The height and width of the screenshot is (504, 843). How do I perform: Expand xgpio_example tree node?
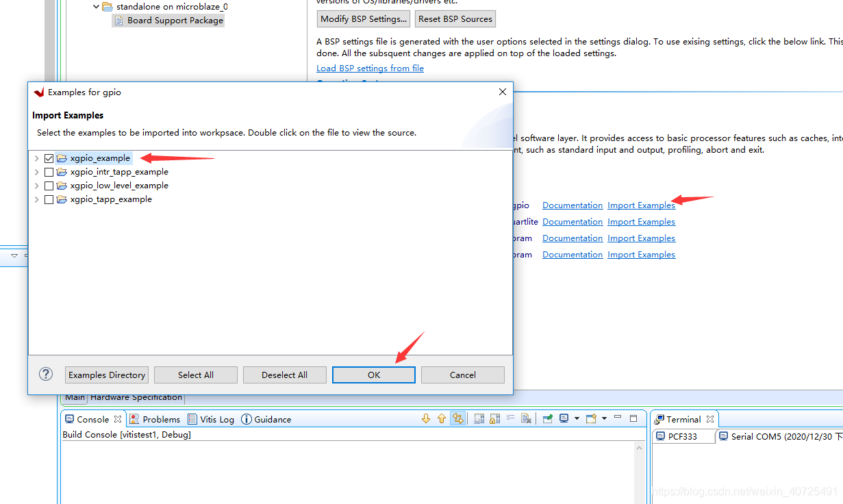[x=37, y=158]
